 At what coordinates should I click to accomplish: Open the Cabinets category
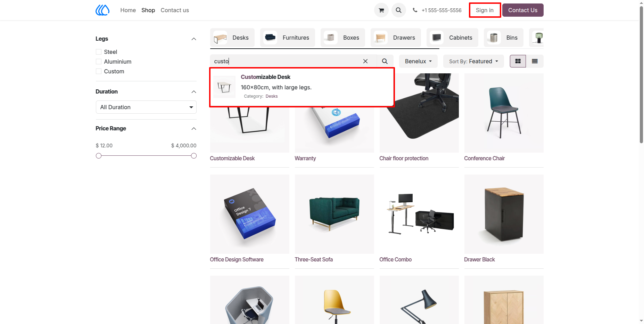(x=452, y=38)
